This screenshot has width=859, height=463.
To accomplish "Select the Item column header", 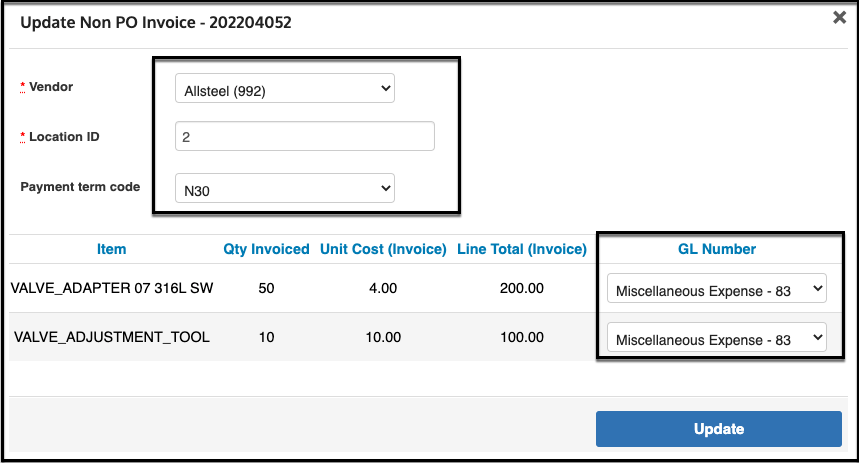I will [x=112, y=249].
